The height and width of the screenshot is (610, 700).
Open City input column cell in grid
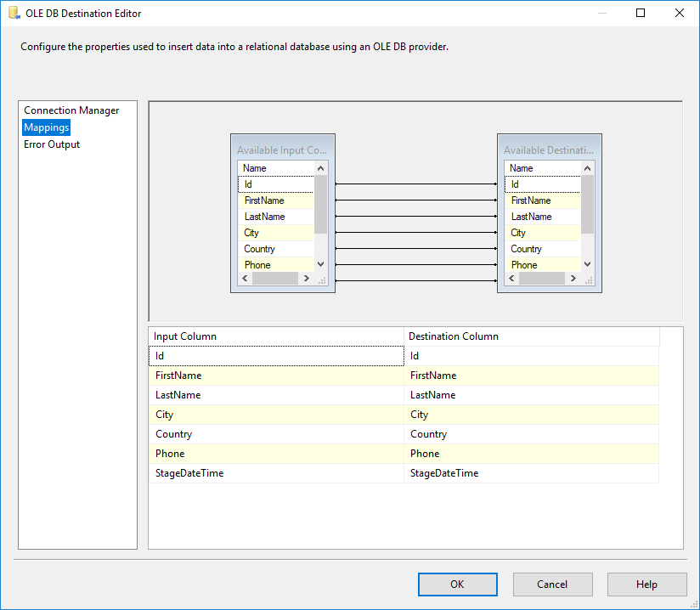[x=276, y=415]
